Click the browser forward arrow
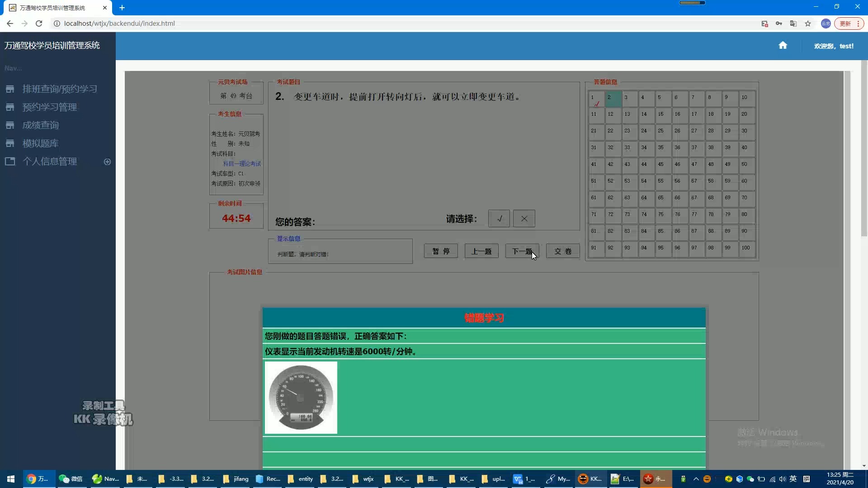 click(24, 23)
